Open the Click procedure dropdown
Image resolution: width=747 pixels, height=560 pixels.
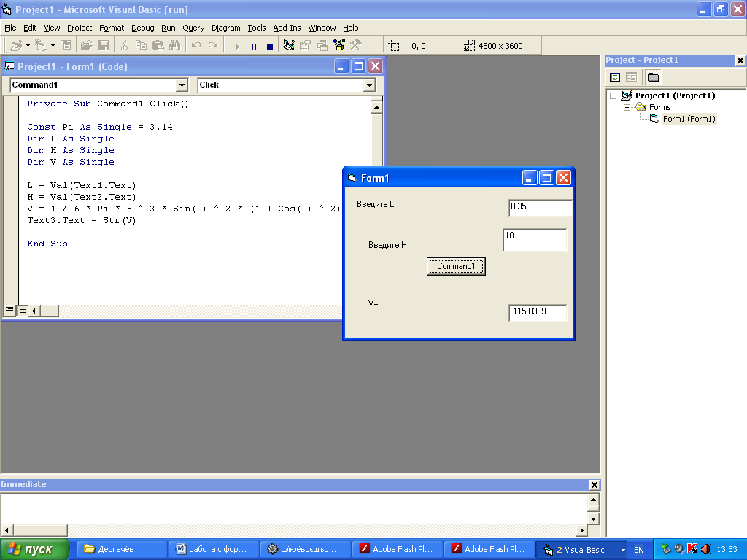coord(369,85)
